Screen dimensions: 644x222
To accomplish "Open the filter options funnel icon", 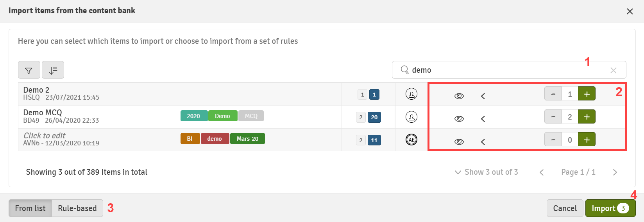I will 29,70.
